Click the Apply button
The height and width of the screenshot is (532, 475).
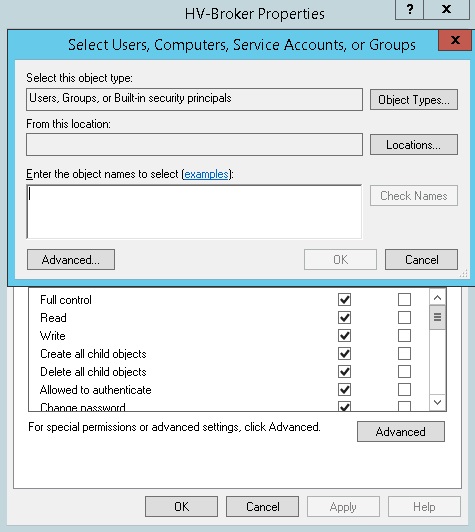[x=343, y=507]
